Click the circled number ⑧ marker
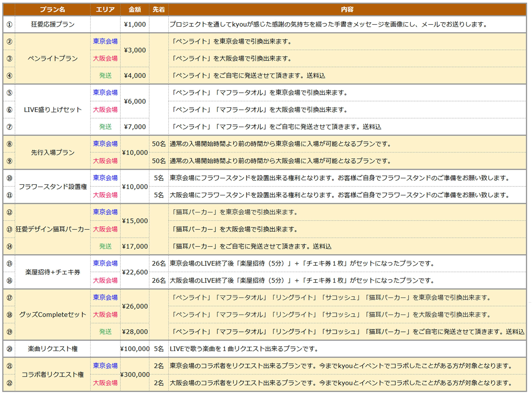This screenshot has width=532, height=395. pos(9,144)
